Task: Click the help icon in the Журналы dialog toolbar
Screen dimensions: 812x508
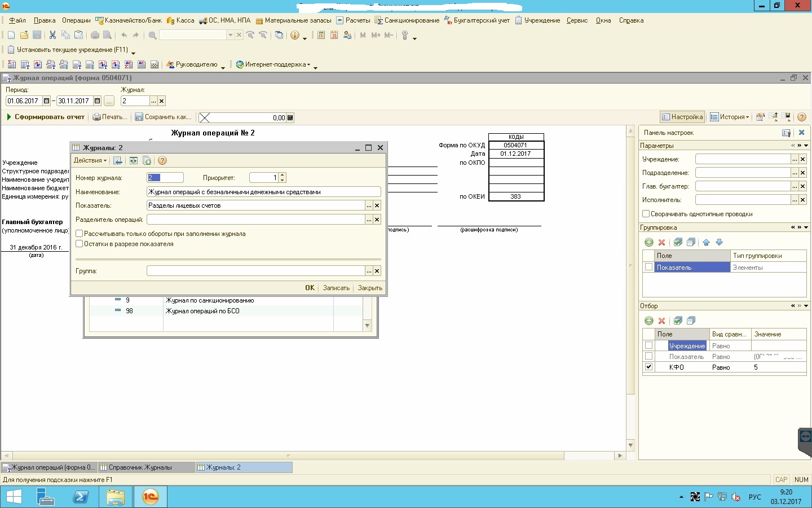Action: (x=162, y=161)
